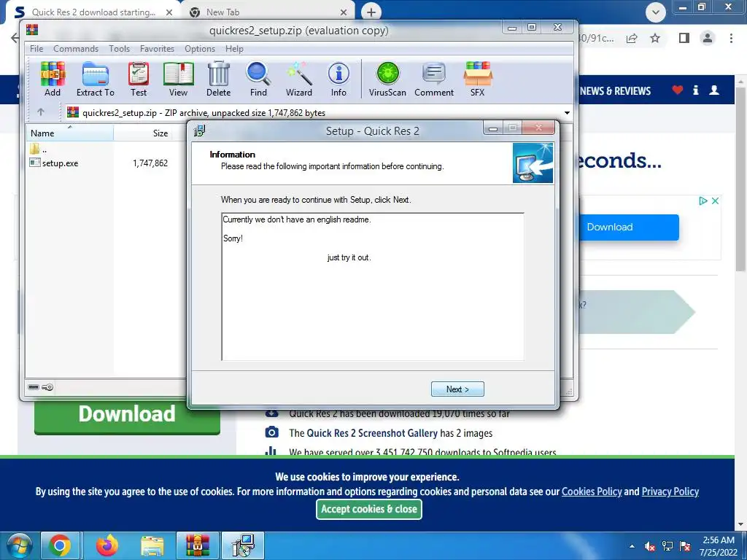The width and height of the screenshot is (747, 560).
Task: Open the Chrome three-dot menu
Action: point(731,38)
